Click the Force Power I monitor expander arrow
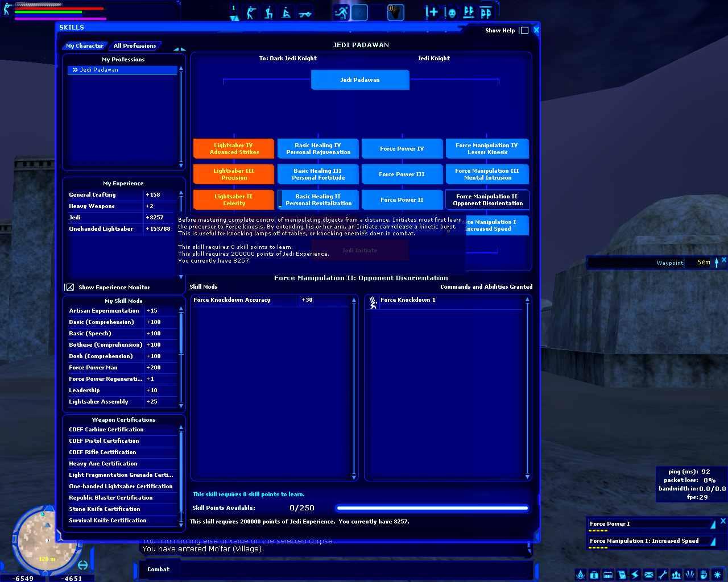 coord(713,523)
